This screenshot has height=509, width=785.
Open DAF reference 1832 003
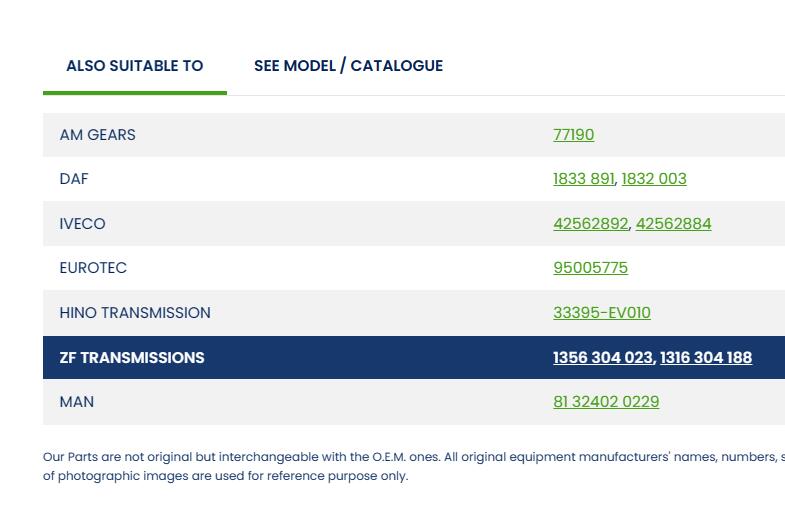pyautogui.click(x=654, y=179)
